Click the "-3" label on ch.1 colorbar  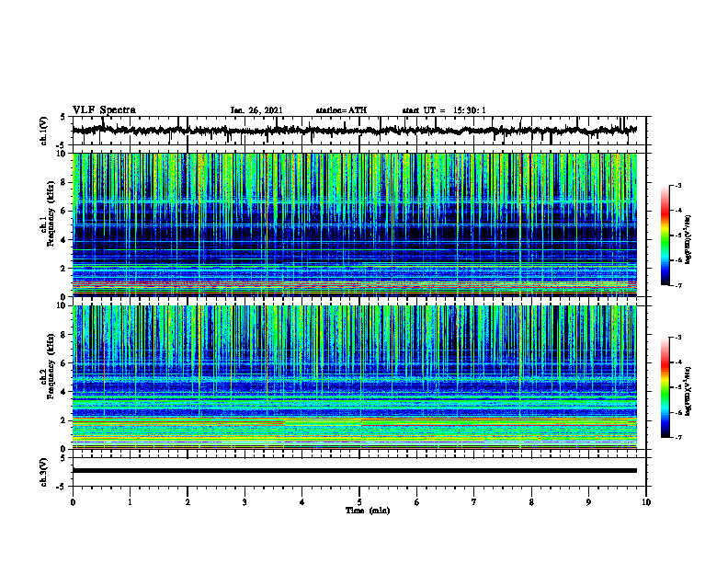(x=678, y=185)
